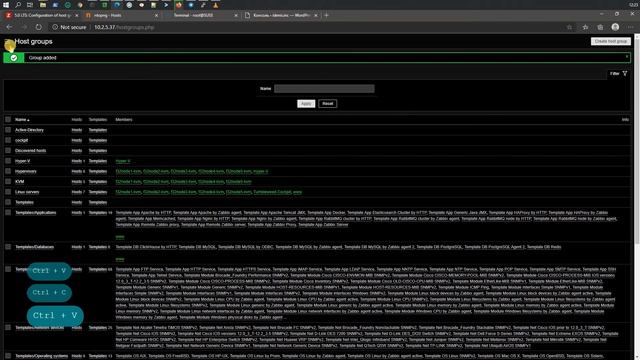The width and height of the screenshot is (640, 360).
Task: Open the browser profile avatar
Action: 615,27
